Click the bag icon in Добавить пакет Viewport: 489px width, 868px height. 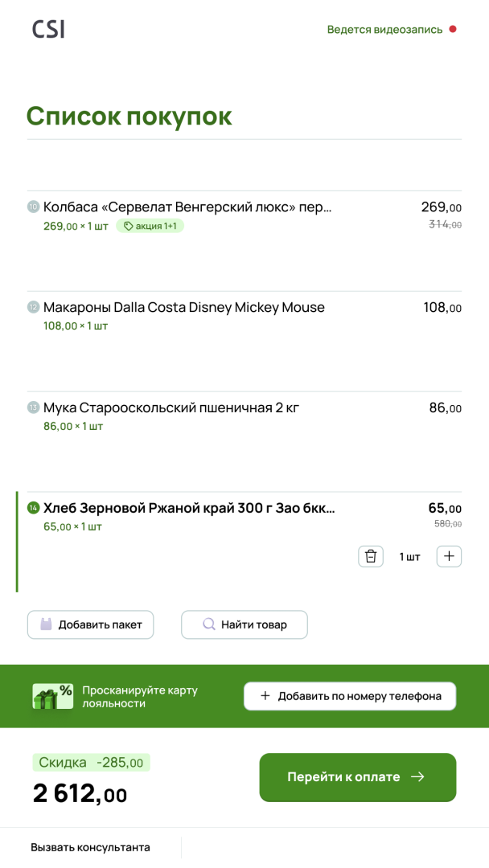[47, 624]
